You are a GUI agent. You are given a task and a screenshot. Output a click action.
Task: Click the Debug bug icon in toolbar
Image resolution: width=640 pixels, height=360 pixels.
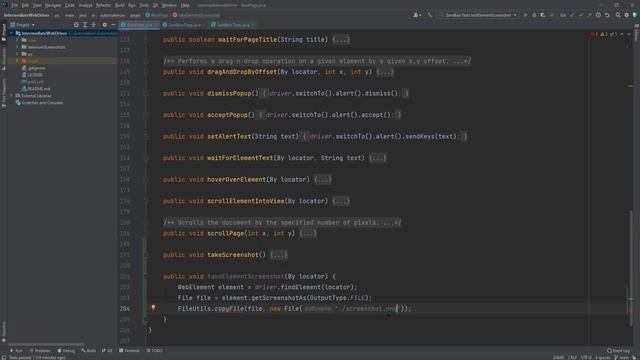(534, 15)
